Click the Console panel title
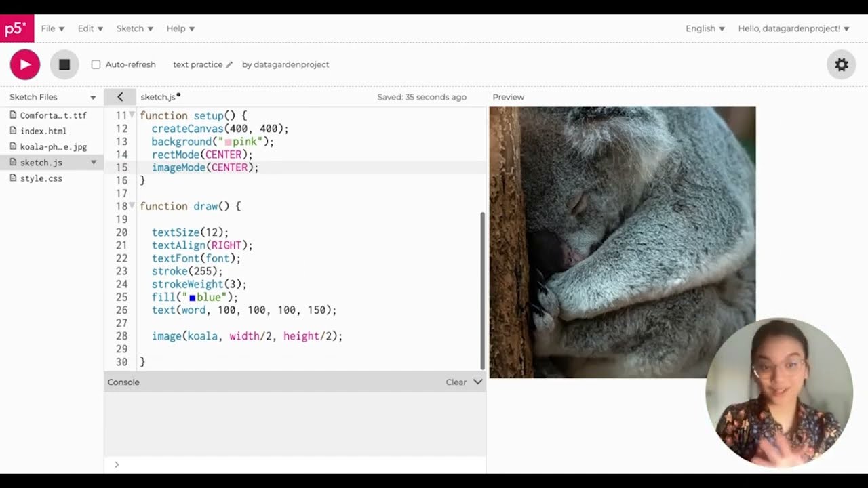The height and width of the screenshot is (488, 868). 123,382
